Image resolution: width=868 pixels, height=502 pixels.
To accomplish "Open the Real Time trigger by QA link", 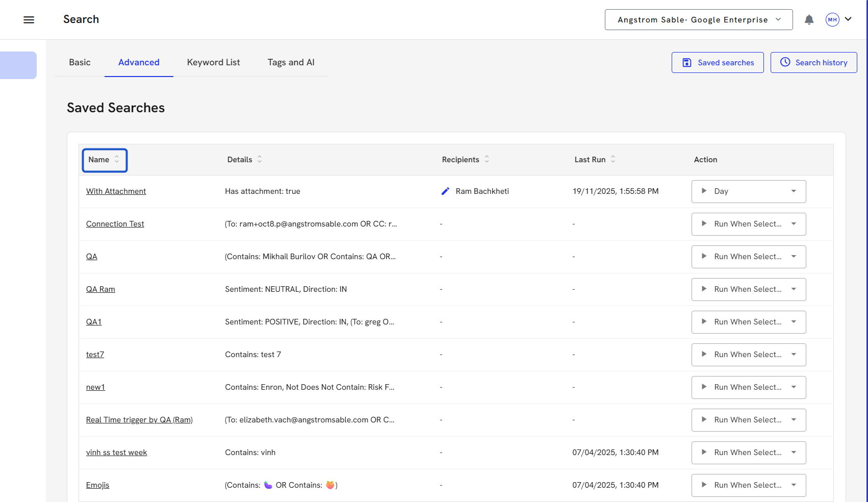I will 139,420.
